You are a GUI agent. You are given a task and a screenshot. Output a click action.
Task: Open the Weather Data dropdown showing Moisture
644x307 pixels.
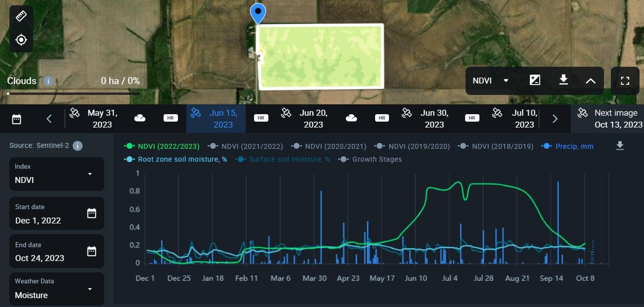[57, 289]
